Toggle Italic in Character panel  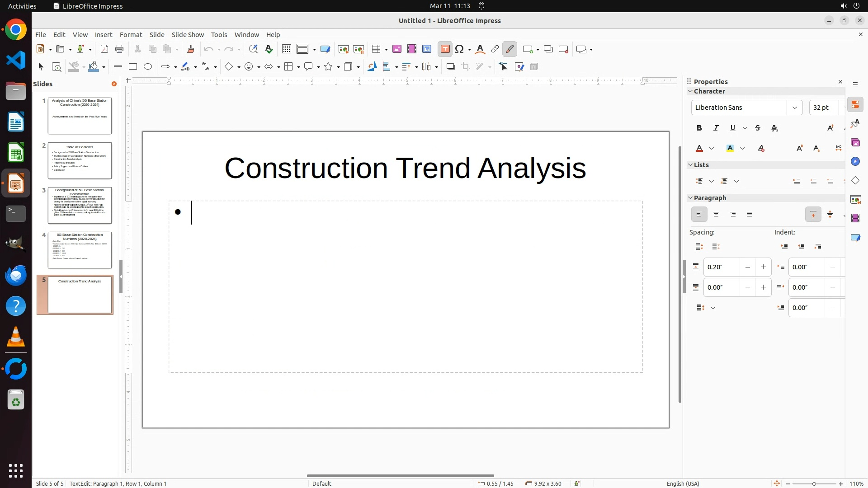[716, 128]
